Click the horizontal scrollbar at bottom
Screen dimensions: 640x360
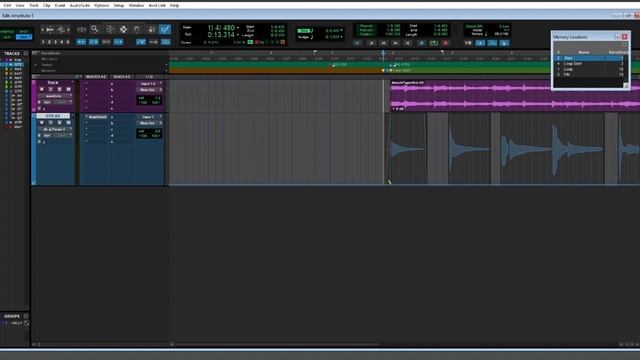point(278,344)
